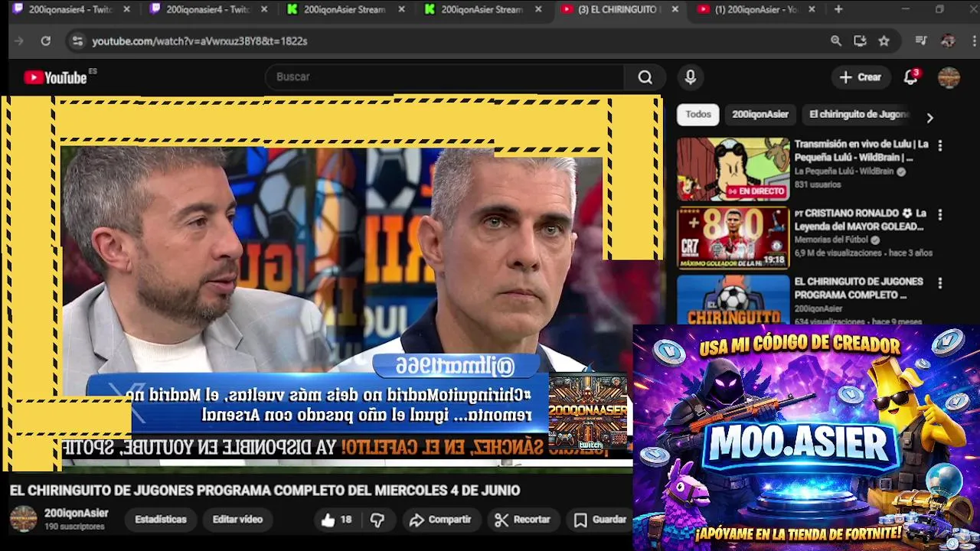Click 'La Pequeña Lulú - WildBrain' channel name
Viewport: 980px width, 551px height.
844,171
